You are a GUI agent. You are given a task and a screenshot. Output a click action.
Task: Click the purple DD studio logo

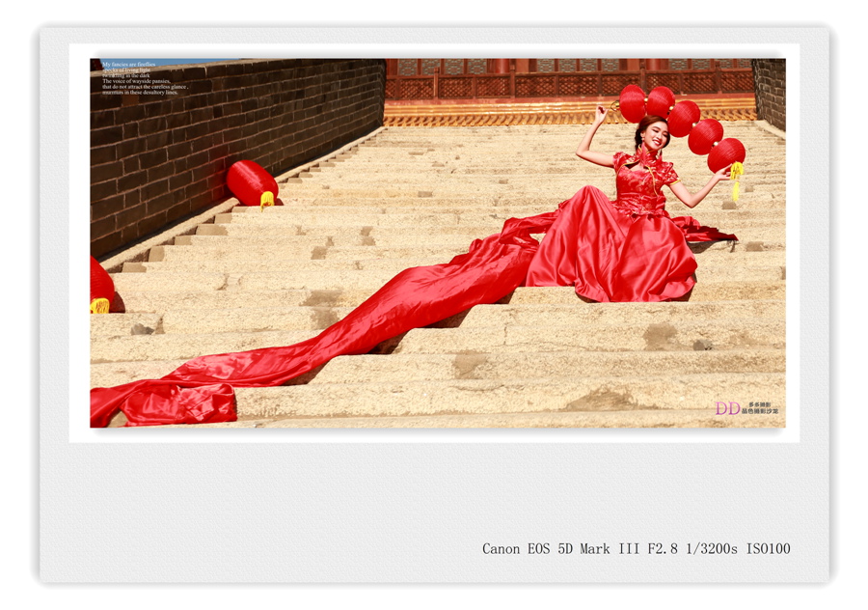727,408
